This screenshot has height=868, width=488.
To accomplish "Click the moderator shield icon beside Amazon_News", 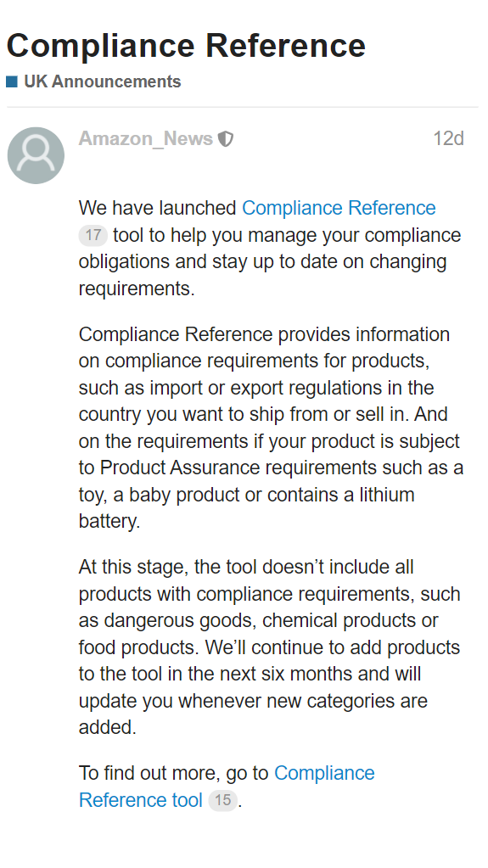I will [x=226, y=139].
